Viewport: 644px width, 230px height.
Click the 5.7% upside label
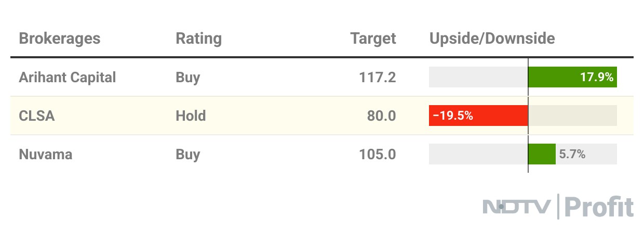point(572,154)
